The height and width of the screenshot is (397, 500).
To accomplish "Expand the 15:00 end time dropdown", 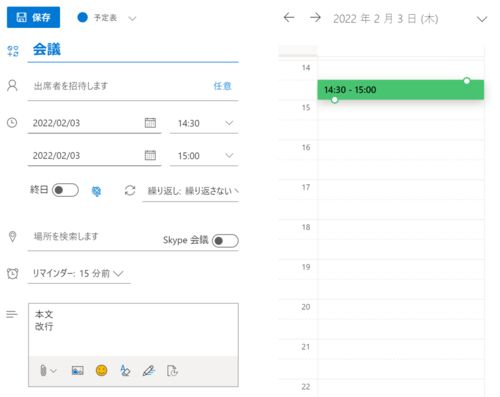I will pyautogui.click(x=204, y=156).
